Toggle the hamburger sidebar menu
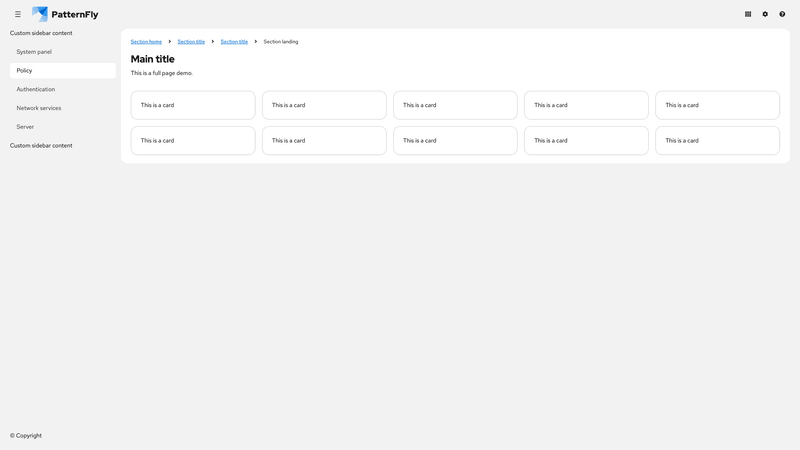 click(18, 14)
